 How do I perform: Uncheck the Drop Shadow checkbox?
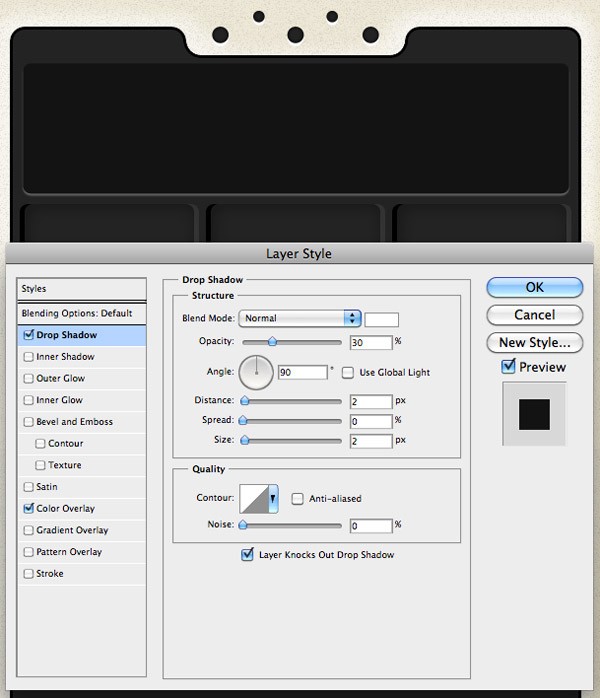click(x=28, y=334)
